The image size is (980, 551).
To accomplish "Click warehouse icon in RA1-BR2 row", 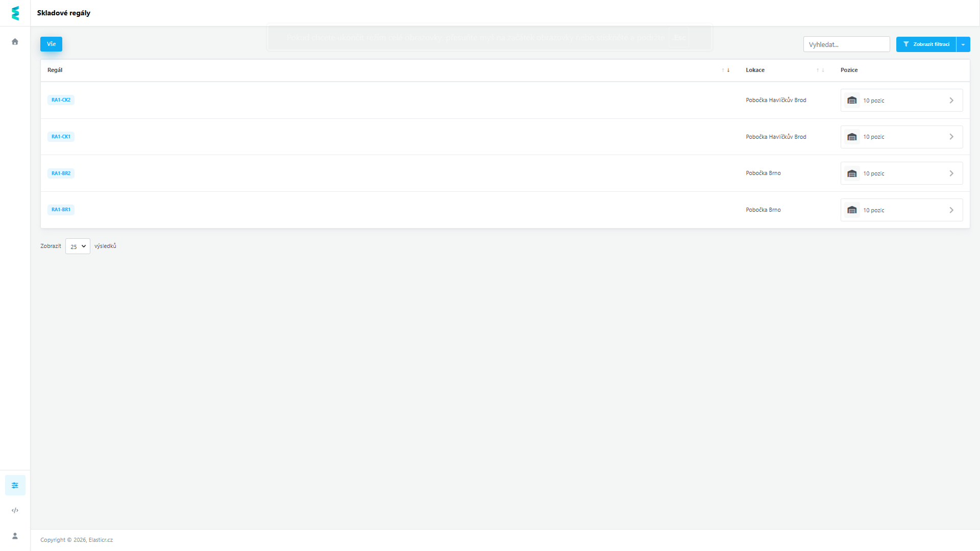I will pos(852,173).
